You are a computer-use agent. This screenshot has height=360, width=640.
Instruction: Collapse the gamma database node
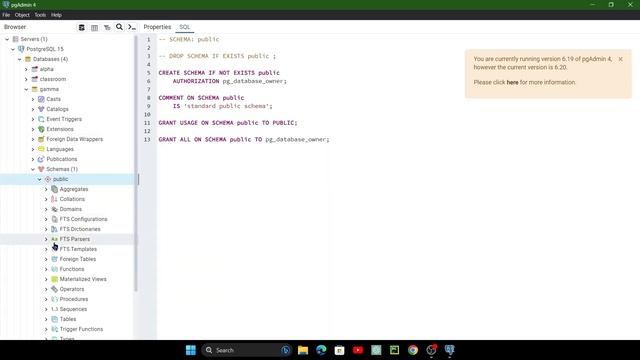(27, 89)
